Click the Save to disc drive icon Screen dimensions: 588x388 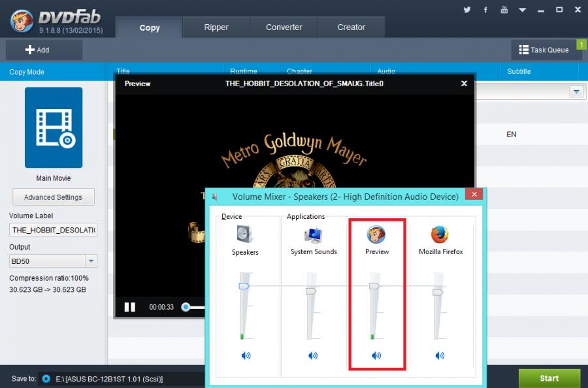[46, 379]
